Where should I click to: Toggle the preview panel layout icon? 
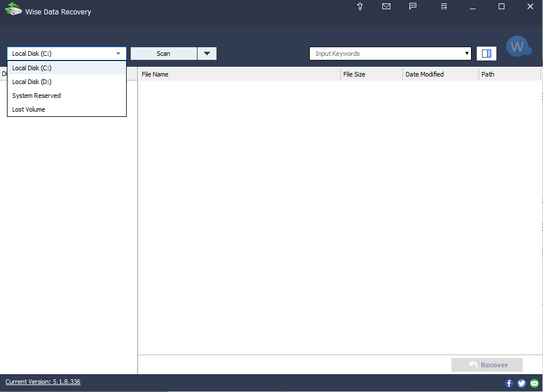pyautogui.click(x=487, y=54)
